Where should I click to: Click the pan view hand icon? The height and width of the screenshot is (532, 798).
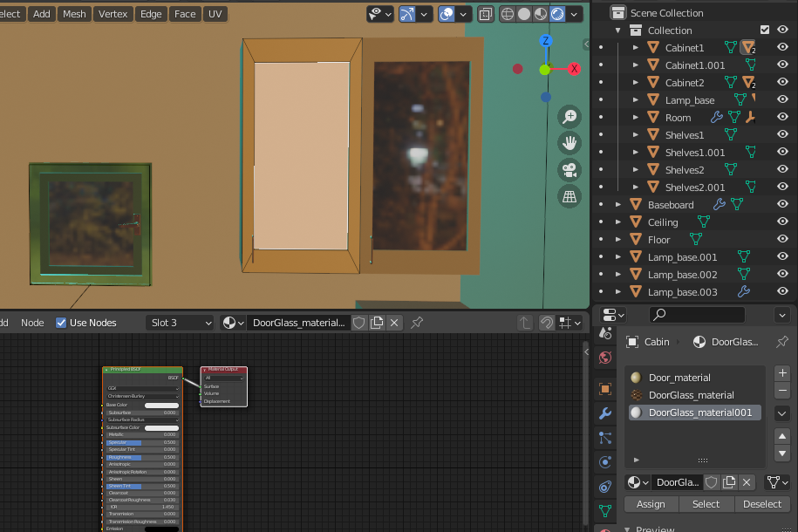click(x=570, y=144)
